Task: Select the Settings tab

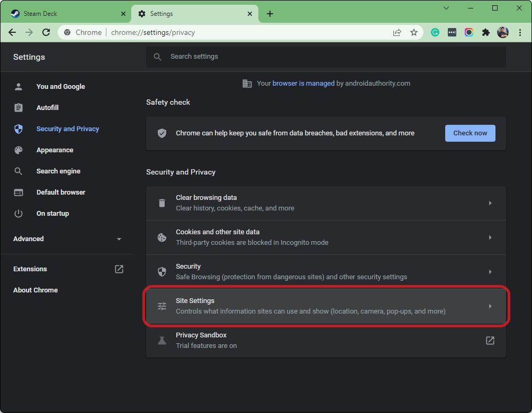Action: (x=195, y=14)
